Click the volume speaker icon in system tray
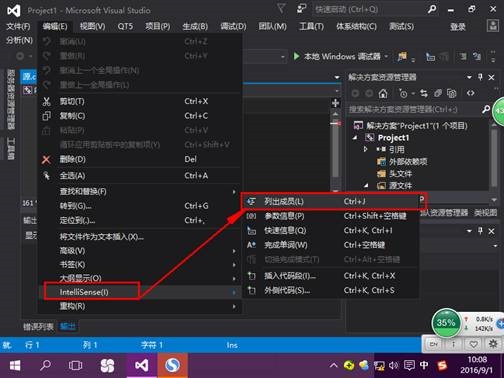Screen dimensions: 504x378 coord(393,365)
